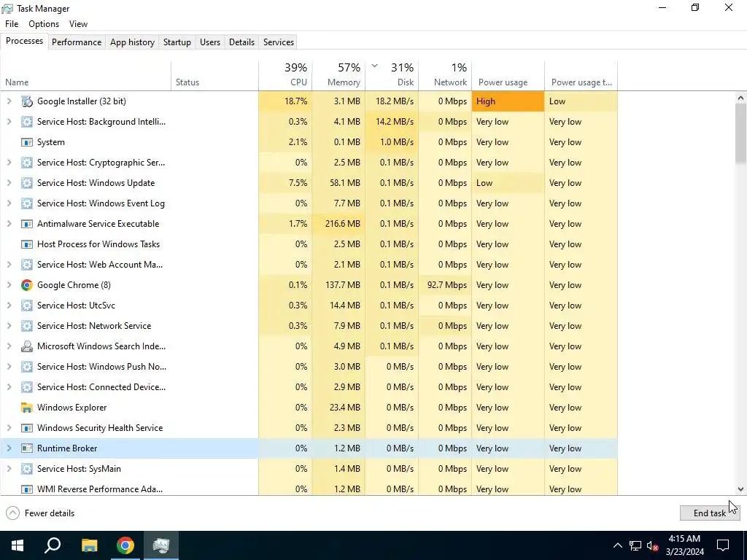Click the 216.6 MB memory cell

[338, 224]
